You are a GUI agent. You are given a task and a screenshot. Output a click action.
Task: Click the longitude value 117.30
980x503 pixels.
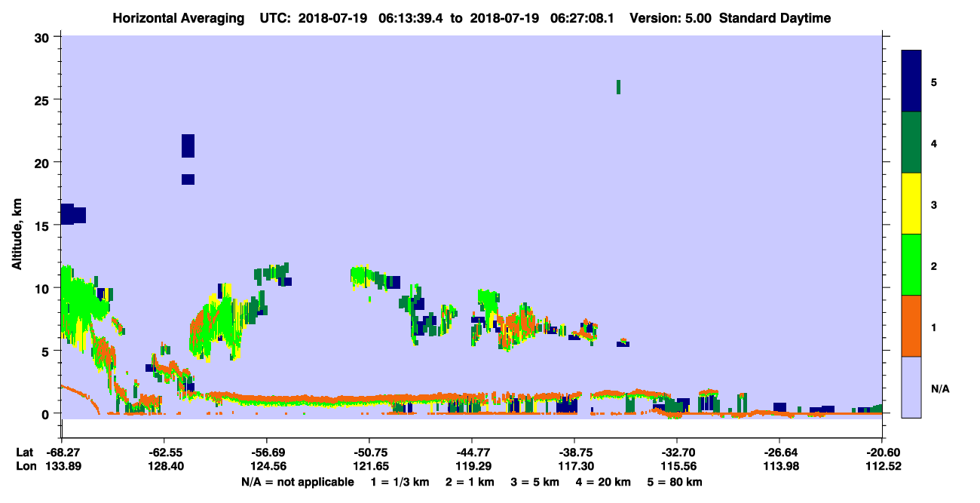click(574, 466)
